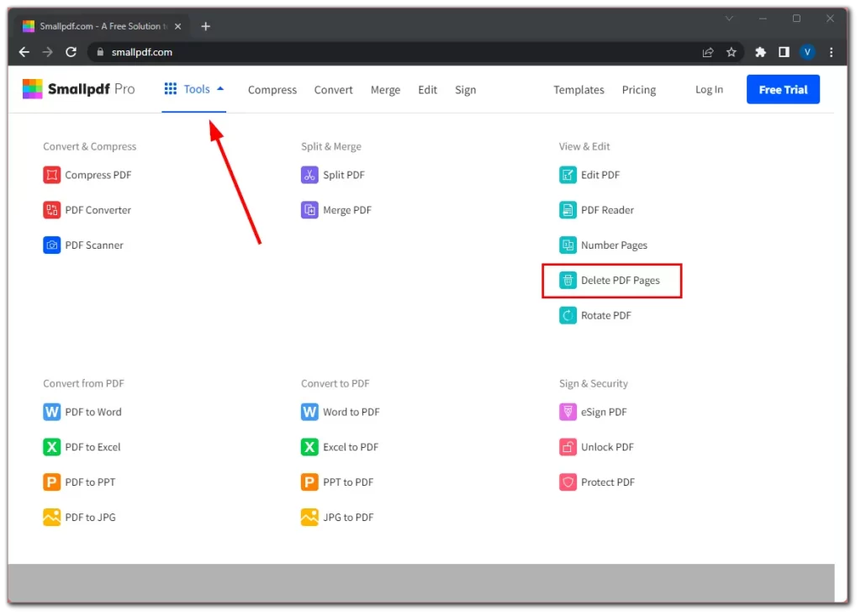Click the Compress PDF text link
The image size is (861, 616).
tap(98, 175)
